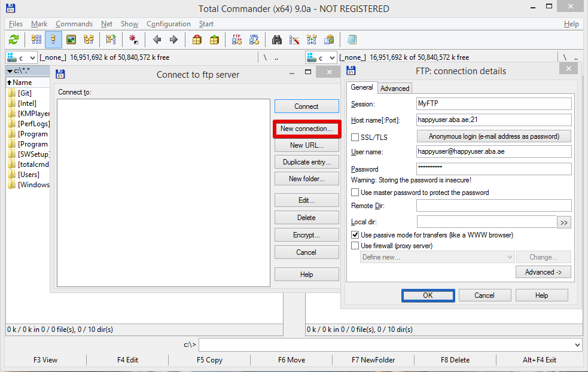Click Total Commander floppy icon in title bar
588x372 pixels.
coord(11,8)
